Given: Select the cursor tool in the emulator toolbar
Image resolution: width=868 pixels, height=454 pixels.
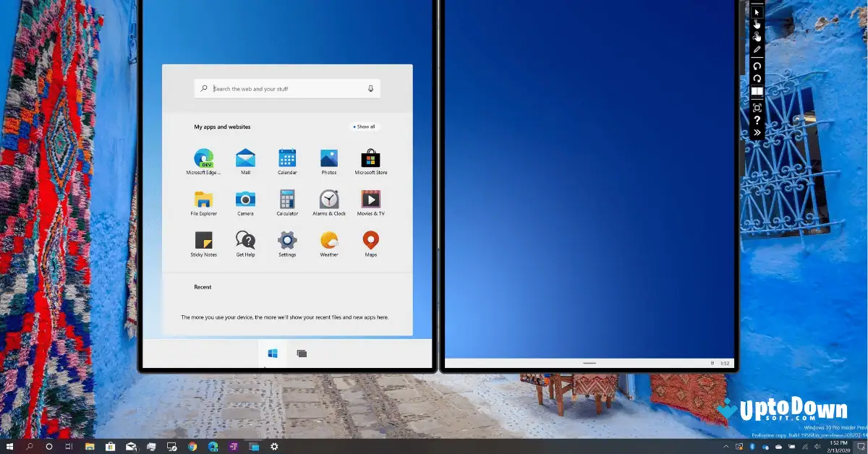Looking at the screenshot, I should point(757,12).
